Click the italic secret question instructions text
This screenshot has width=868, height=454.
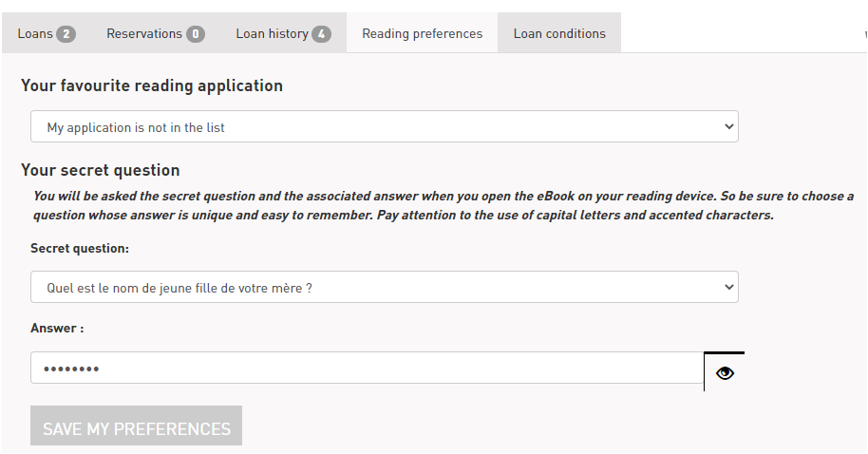tap(443, 205)
